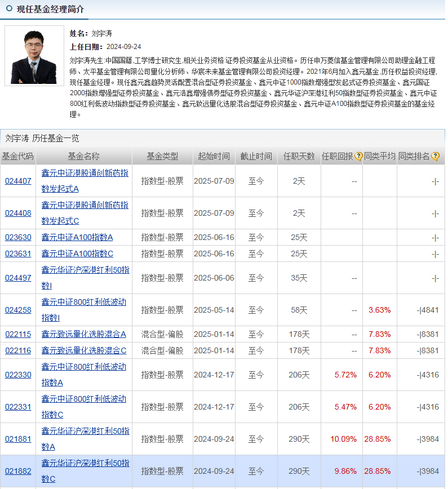This screenshot has width=448, height=489.
Task: Click 任职天数 35天 for fund 024497
Action: (299, 278)
